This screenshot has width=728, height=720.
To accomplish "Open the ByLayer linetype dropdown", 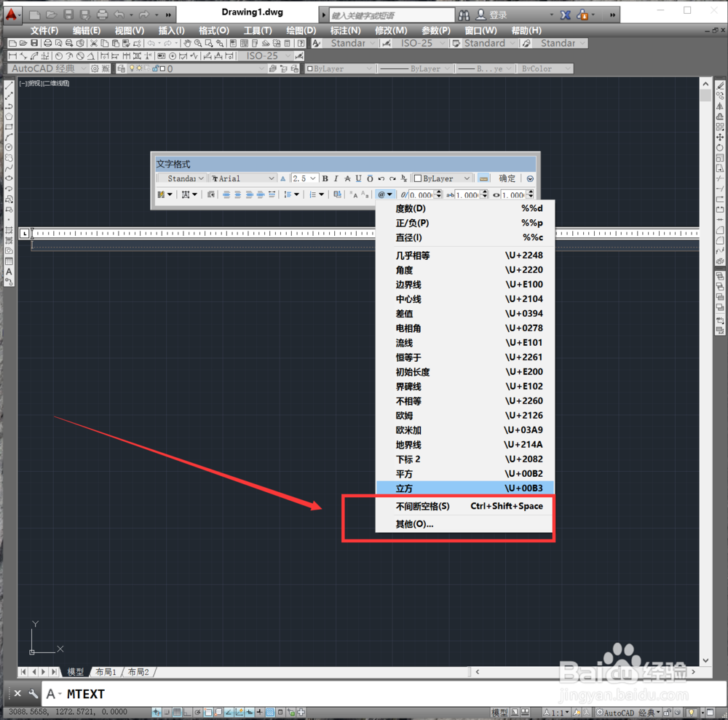I will (416, 68).
